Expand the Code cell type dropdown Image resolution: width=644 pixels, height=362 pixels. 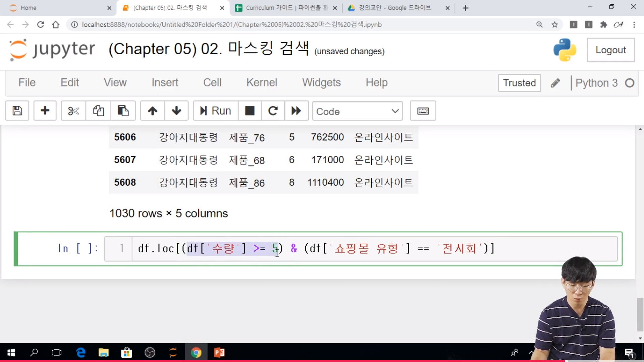click(x=357, y=111)
